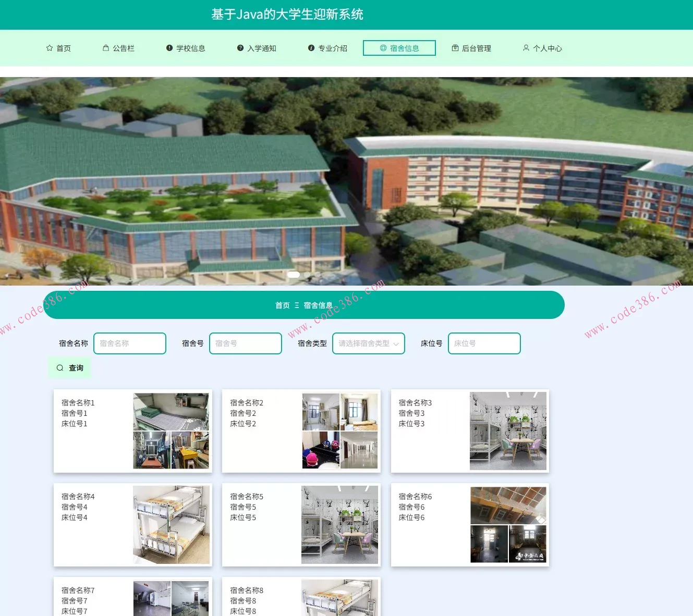Focus the 宿舍号 input field
This screenshot has width=693, height=616.
[246, 343]
